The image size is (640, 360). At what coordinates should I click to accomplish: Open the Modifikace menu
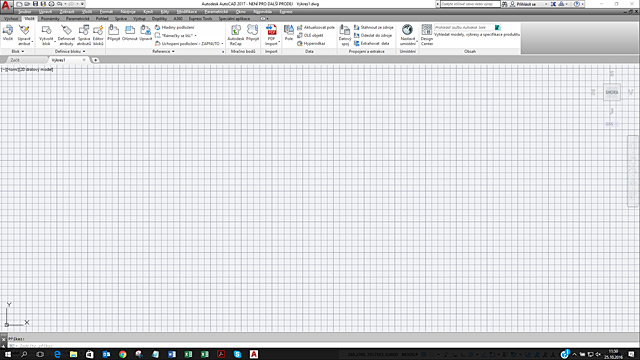click(x=187, y=12)
